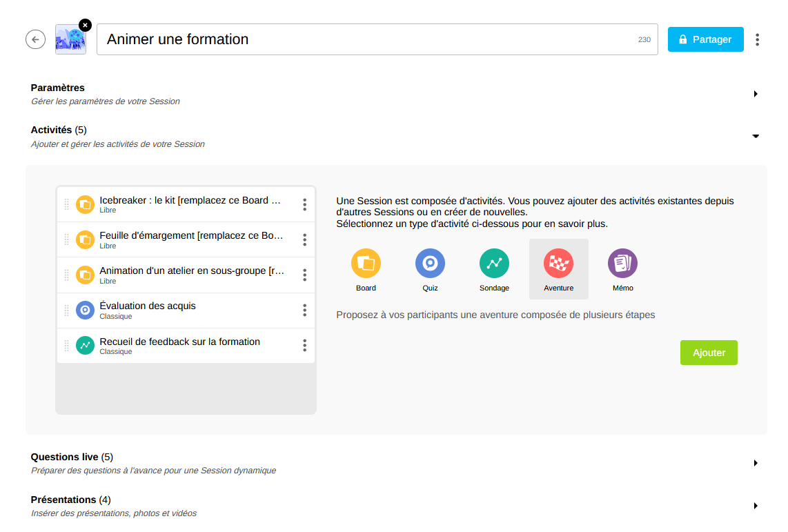The image size is (788, 532).
Task: Select the Mémo activity type icon
Action: (x=622, y=263)
